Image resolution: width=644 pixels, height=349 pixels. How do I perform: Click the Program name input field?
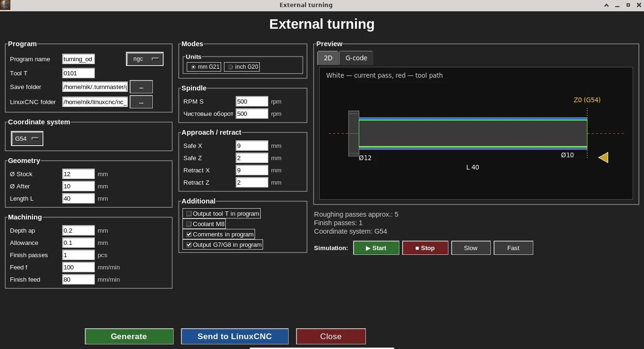click(79, 59)
